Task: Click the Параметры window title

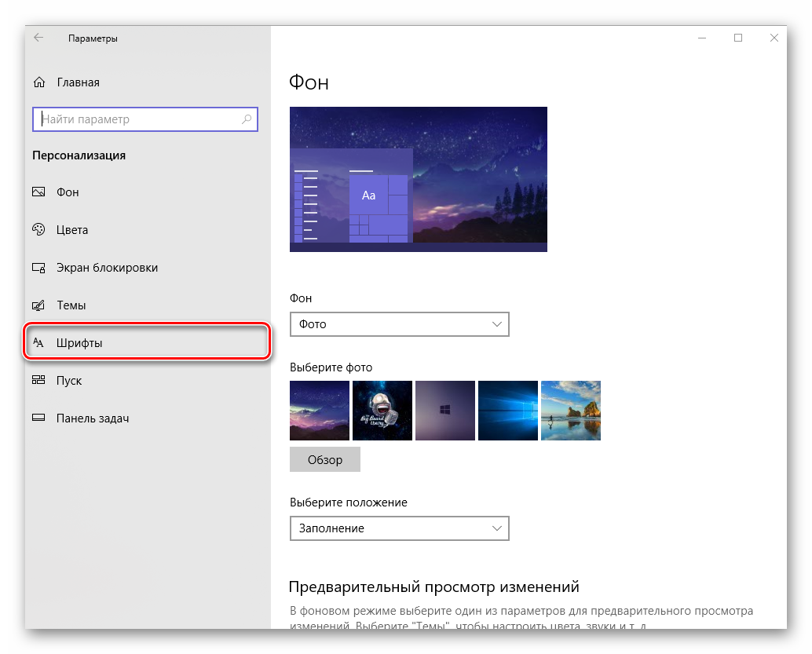Action: point(93,38)
